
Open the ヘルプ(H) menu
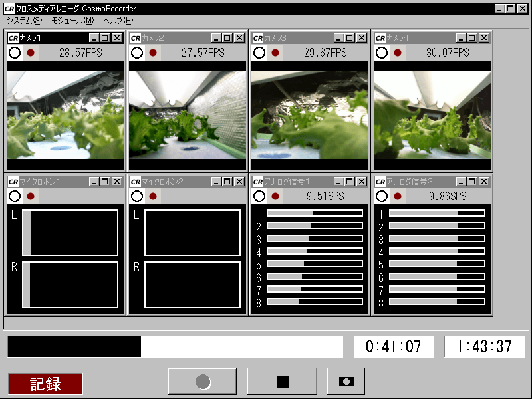[x=118, y=21]
